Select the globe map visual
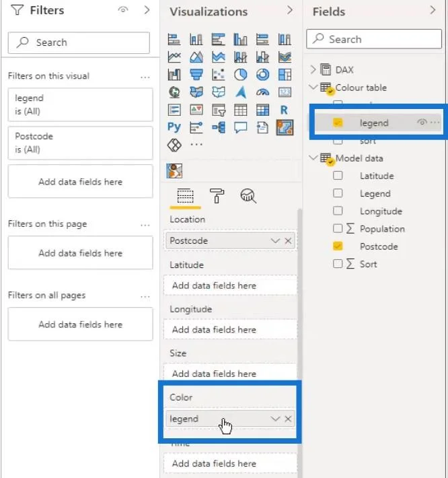Image resolution: width=448 pixels, height=478 pixels. [174, 92]
